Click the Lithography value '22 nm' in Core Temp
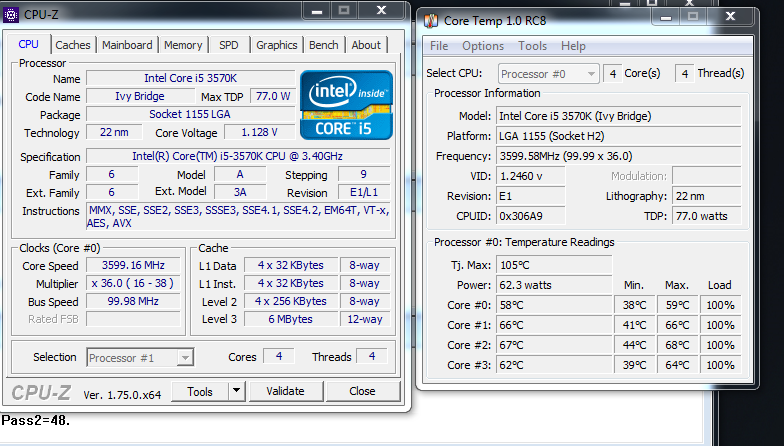Screen dimensions: 784x446 coord(706,196)
